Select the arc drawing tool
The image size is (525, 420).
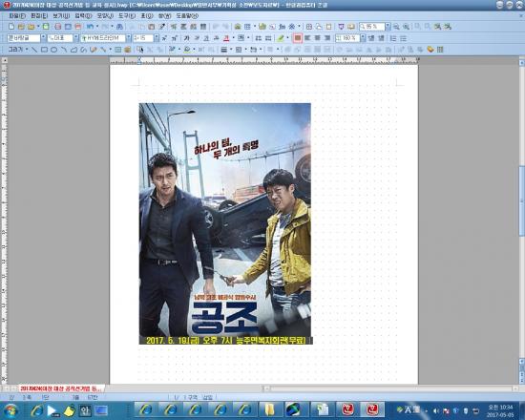64,50
